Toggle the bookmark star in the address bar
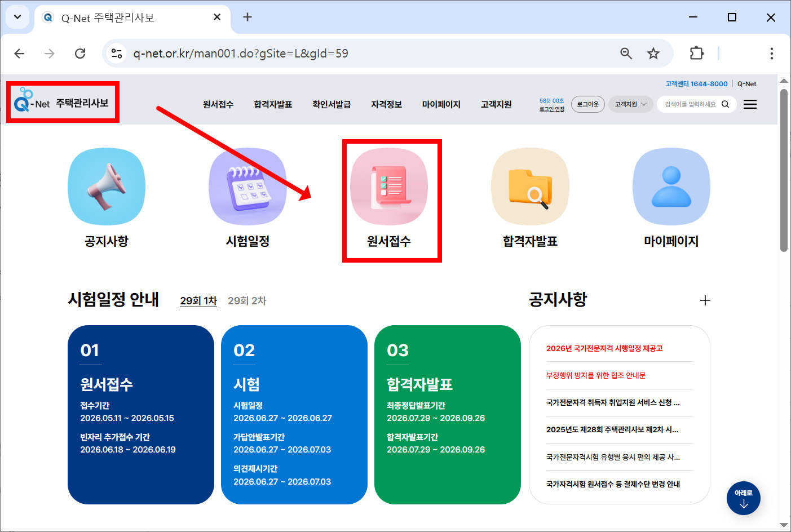The width and height of the screenshot is (791, 532). pos(653,53)
